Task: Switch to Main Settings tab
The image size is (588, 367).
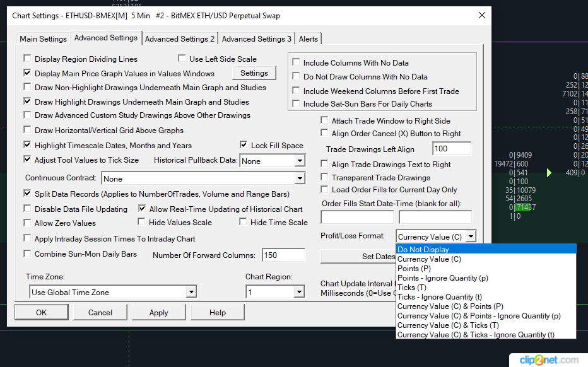Action: (x=43, y=39)
